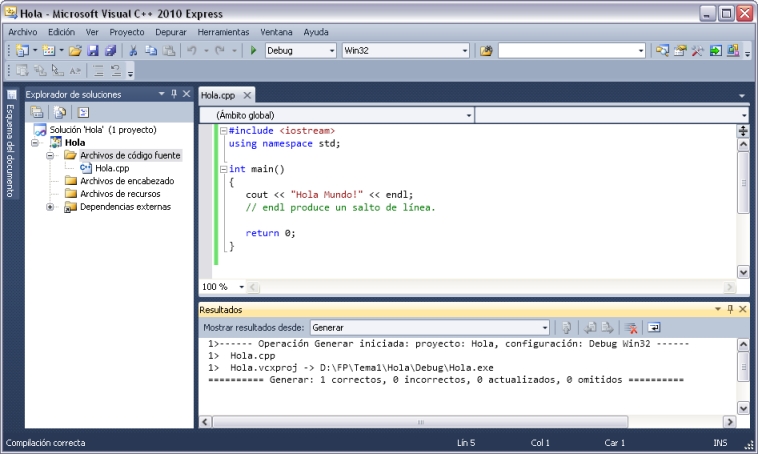This screenshot has height=454, width=758.
Task: Expand Dependencias externas node
Action: click(50, 207)
